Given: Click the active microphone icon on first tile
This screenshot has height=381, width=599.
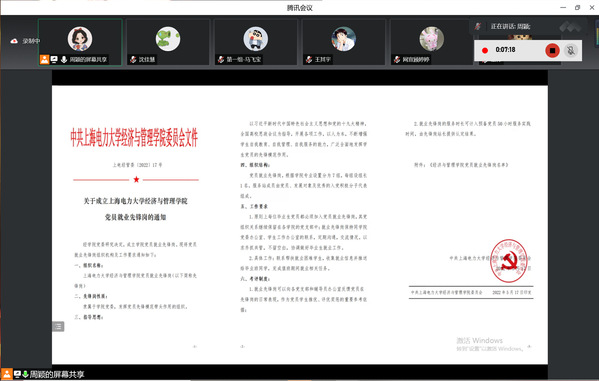Looking at the screenshot, I should (x=64, y=60).
